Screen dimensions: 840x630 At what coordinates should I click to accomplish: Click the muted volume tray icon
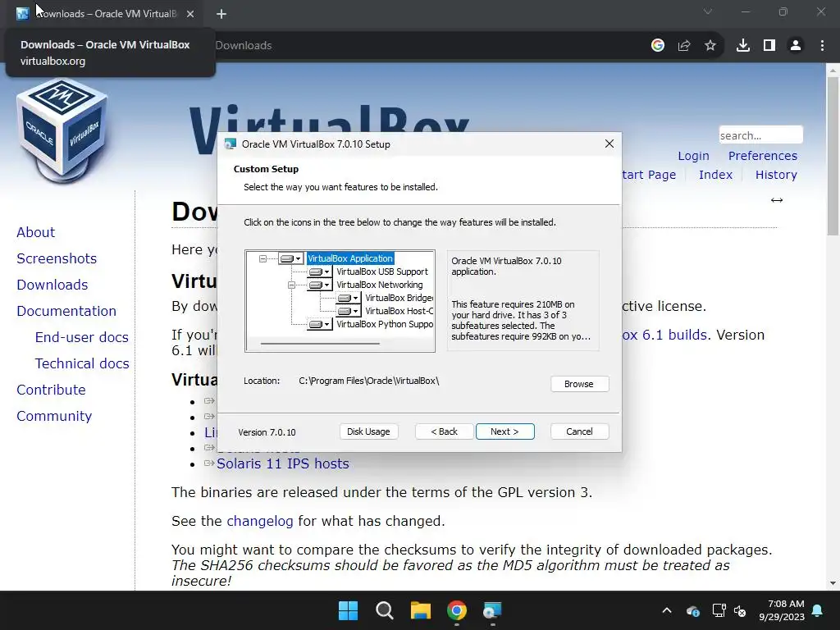pos(741,610)
